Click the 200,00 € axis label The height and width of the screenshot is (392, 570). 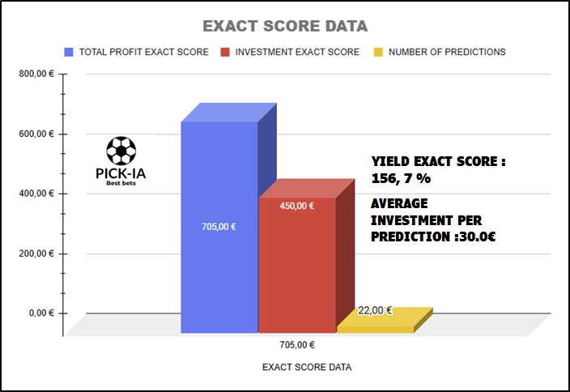click(x=36, y=254)
